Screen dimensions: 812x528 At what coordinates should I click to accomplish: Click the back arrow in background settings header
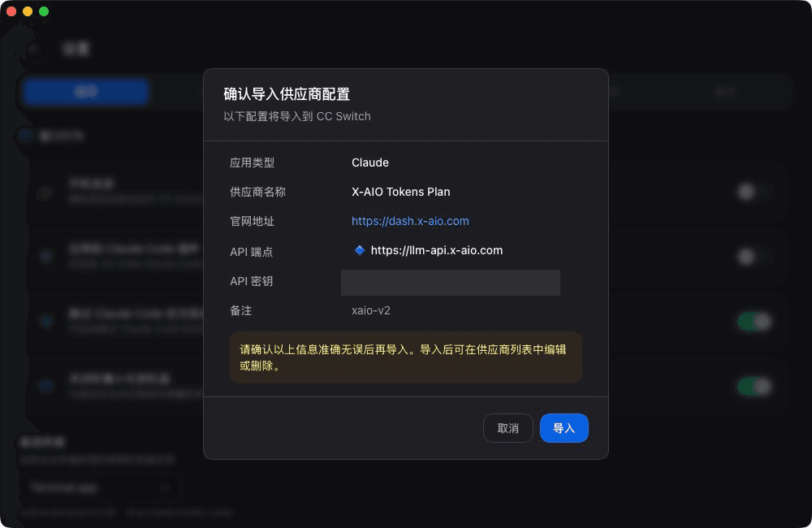tap(34, 50)
